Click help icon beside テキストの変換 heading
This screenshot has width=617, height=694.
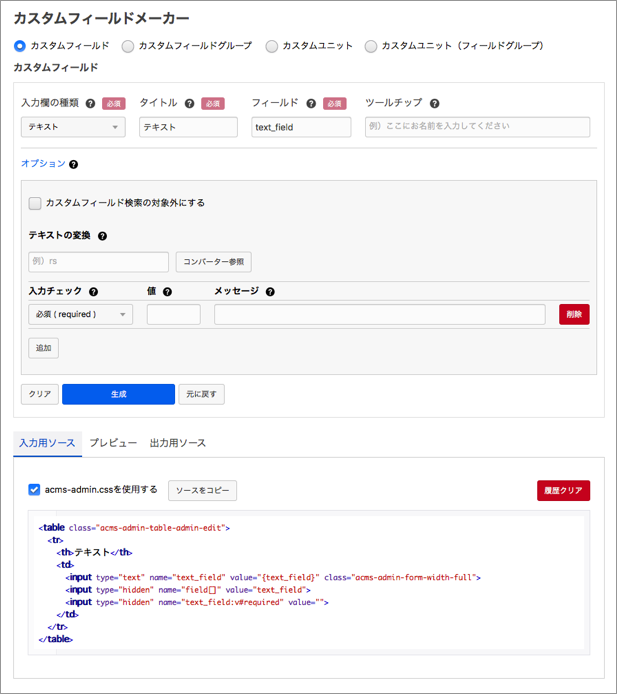pyautogui.click(x=102, y=236)
